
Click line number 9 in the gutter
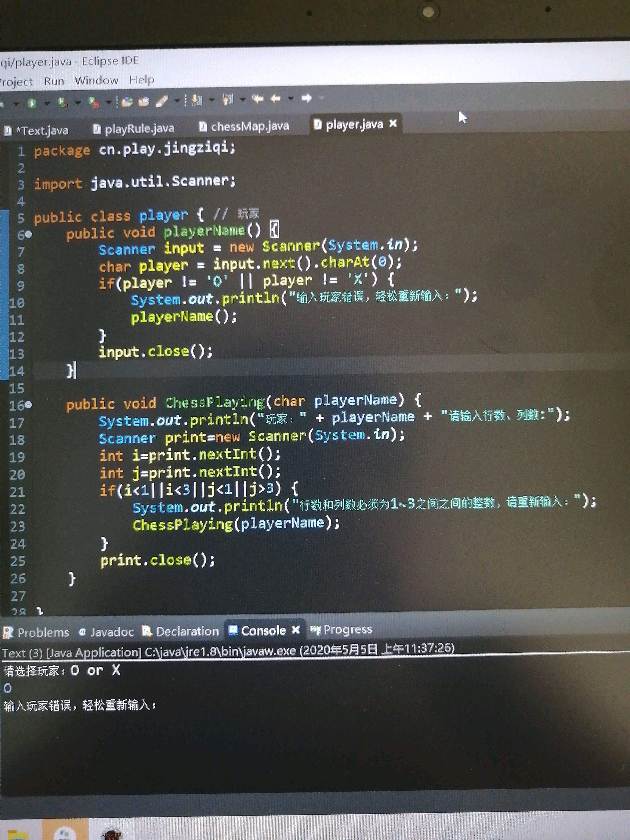click(21, 286)
